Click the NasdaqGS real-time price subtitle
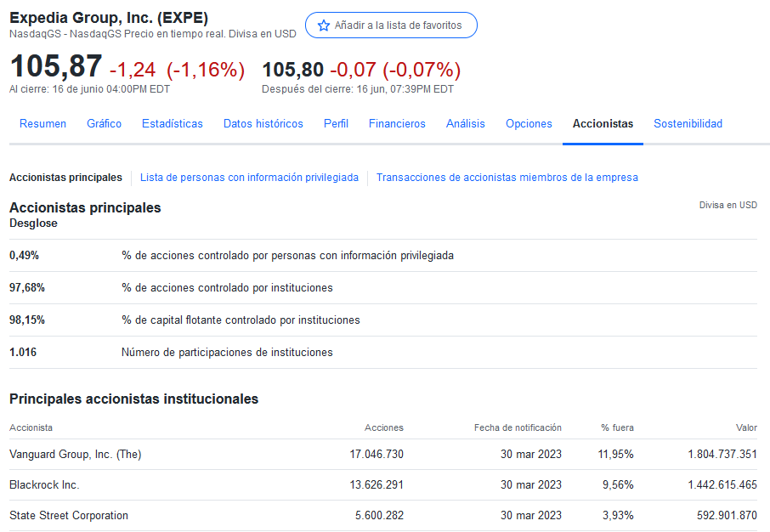 tap(153, 34)
